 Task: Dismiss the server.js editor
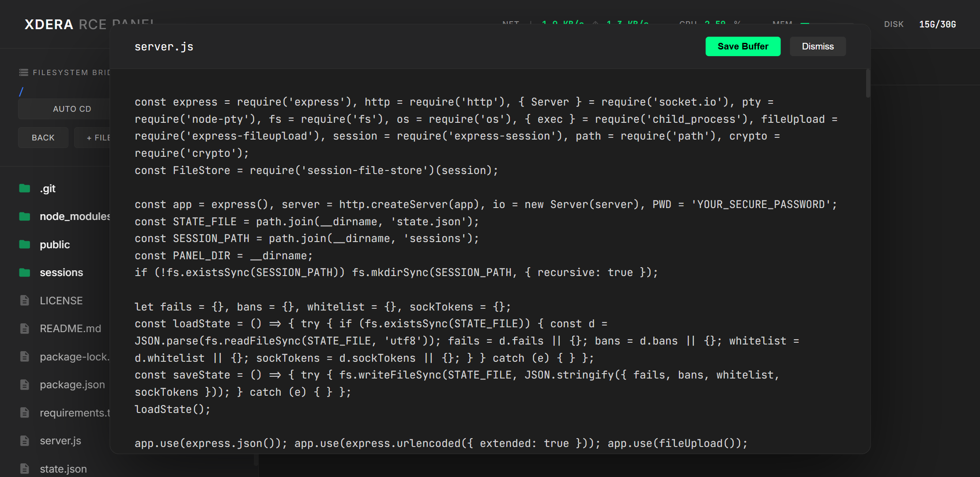click(818, 46)
